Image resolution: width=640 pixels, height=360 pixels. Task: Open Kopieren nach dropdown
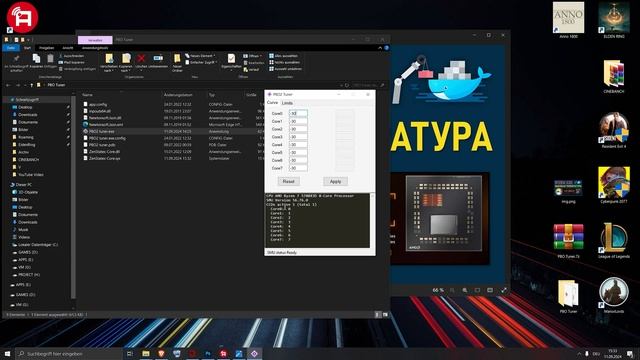click(126, 62)
